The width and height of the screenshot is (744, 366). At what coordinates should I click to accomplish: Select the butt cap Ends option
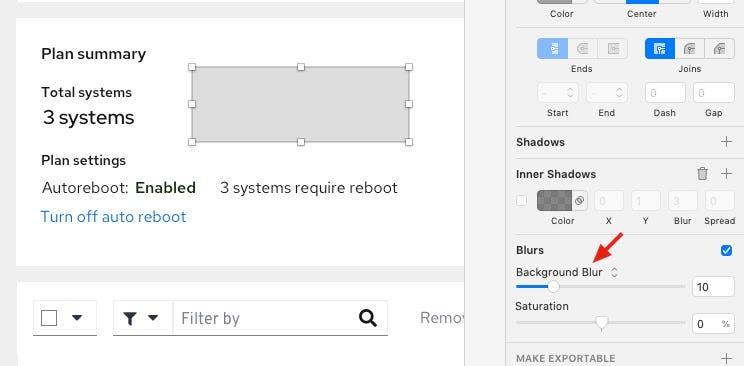pos(552,49)
